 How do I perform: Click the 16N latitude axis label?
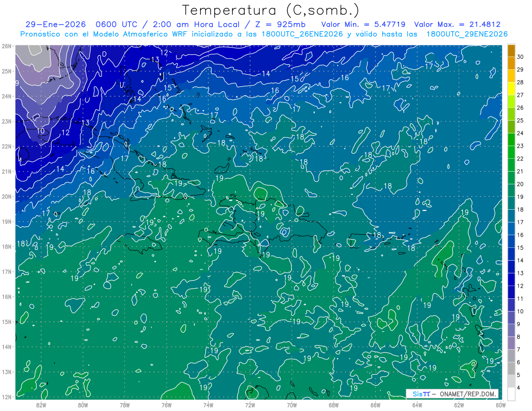point(7,297)
